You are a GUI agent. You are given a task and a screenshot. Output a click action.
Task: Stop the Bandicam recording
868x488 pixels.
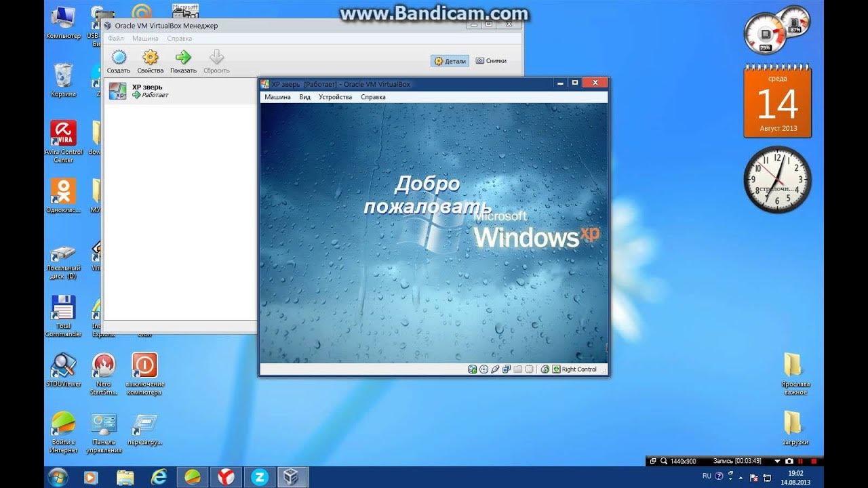[814, 461]
